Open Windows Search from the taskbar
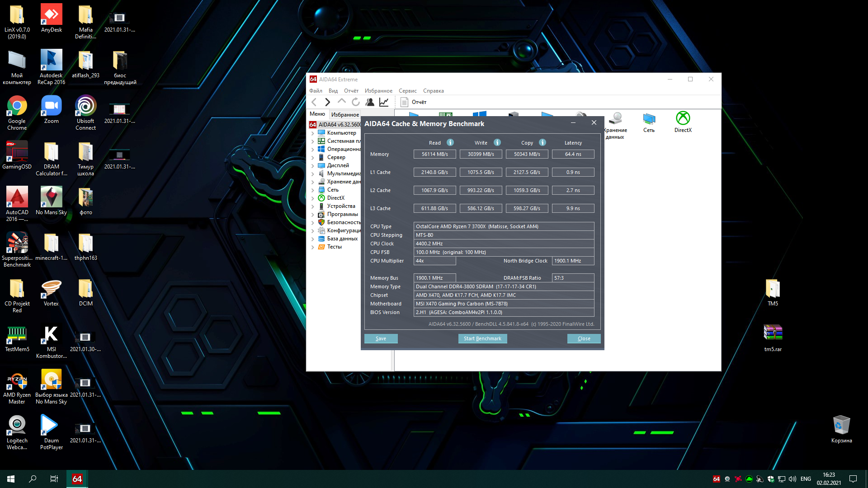 coord(33,479)
